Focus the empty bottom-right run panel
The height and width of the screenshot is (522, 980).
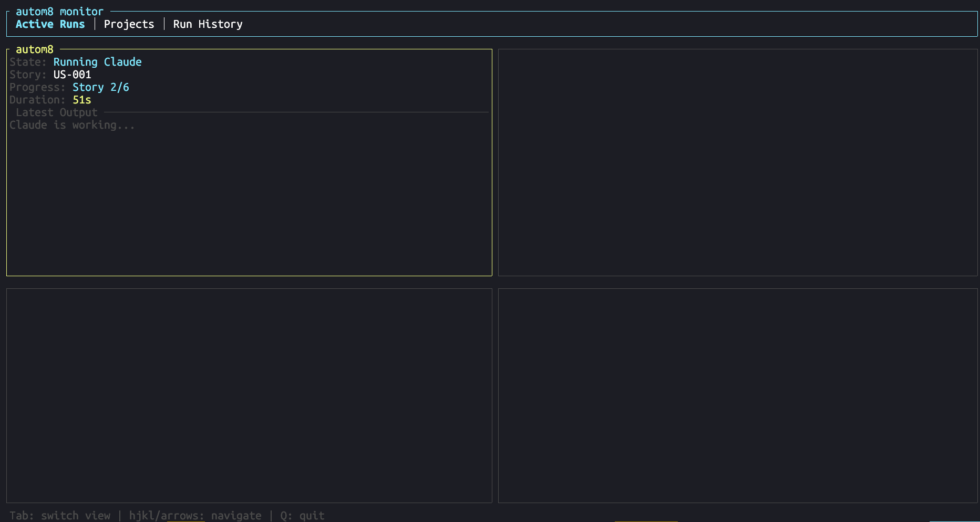[x=737, y=395]
